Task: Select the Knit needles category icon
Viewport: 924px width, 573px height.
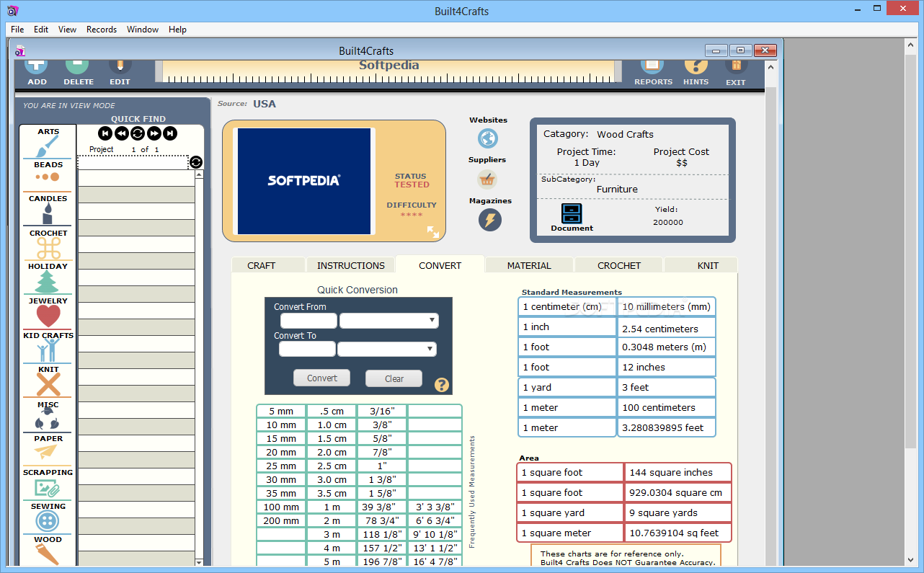Action: tap(48, 385)
